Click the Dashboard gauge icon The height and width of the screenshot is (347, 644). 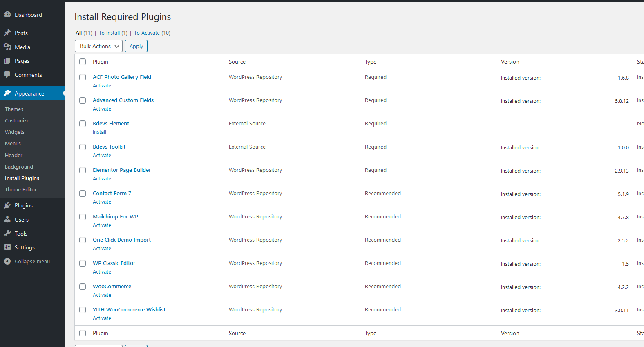pos(7,15)
